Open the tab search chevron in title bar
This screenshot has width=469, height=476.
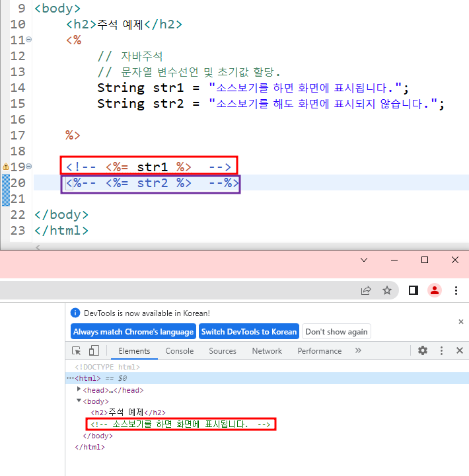click(364, 260)
